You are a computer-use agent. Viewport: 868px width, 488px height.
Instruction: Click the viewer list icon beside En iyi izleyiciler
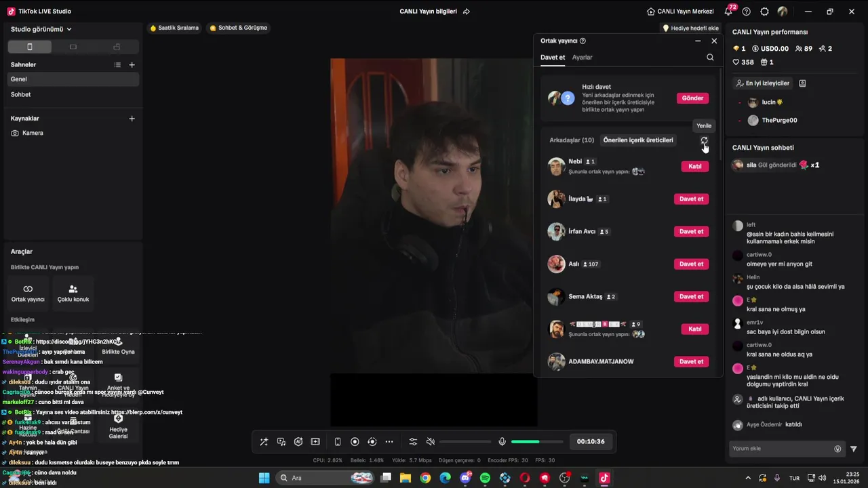(802, 83)
